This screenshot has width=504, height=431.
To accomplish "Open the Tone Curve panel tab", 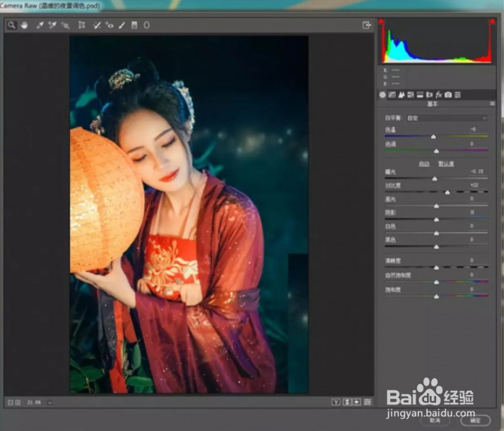I will (392, 94).
